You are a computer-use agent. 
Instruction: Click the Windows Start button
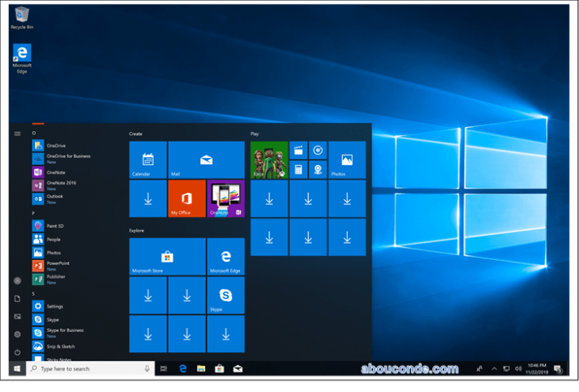click(17, 369)
